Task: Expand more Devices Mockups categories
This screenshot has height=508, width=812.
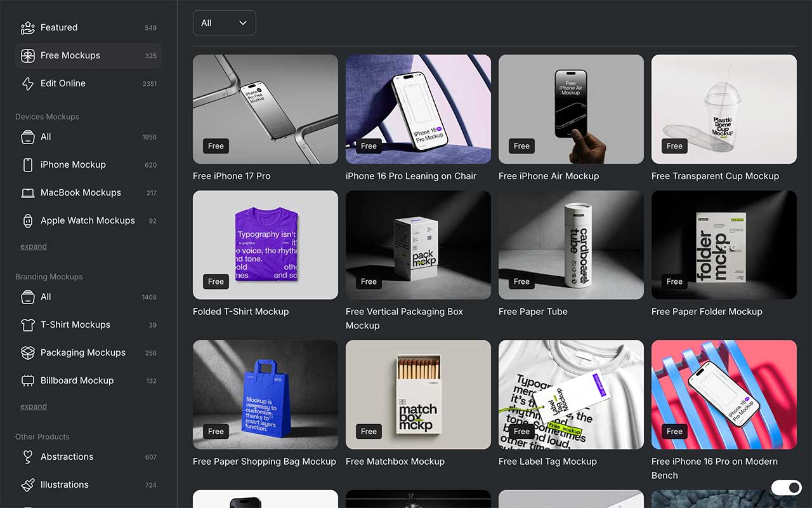Action: tap(33, 246)
